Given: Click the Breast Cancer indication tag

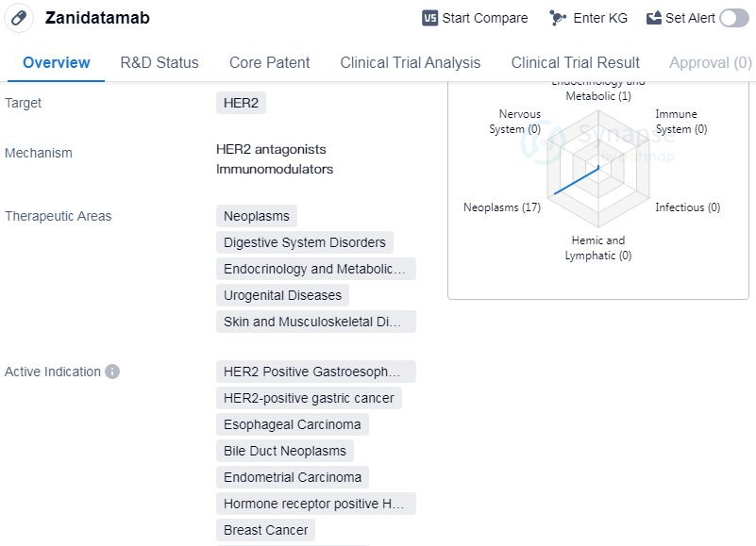Looking at the screenshot, I should 265,530.
